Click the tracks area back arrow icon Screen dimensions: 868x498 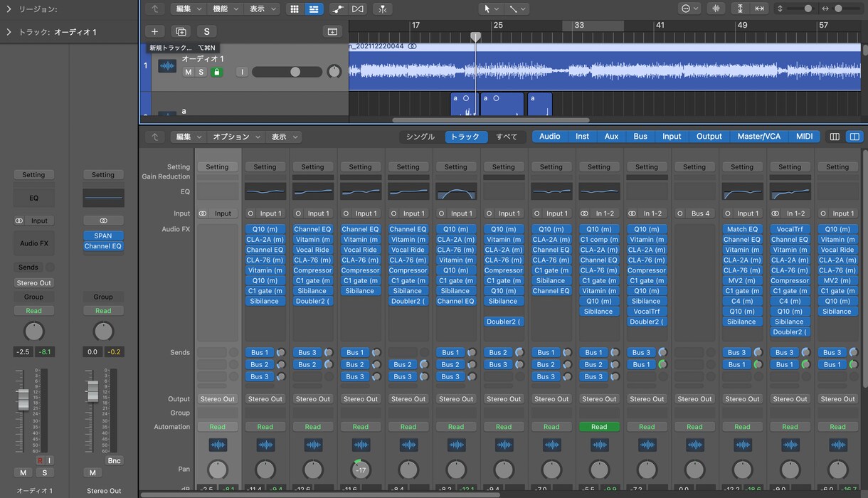click(154, 9)
